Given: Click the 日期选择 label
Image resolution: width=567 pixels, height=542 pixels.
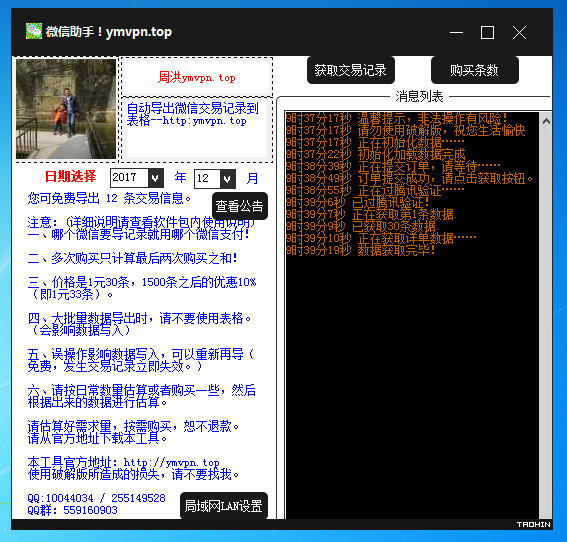Looking at the screenshot, I should pos(71,176).
